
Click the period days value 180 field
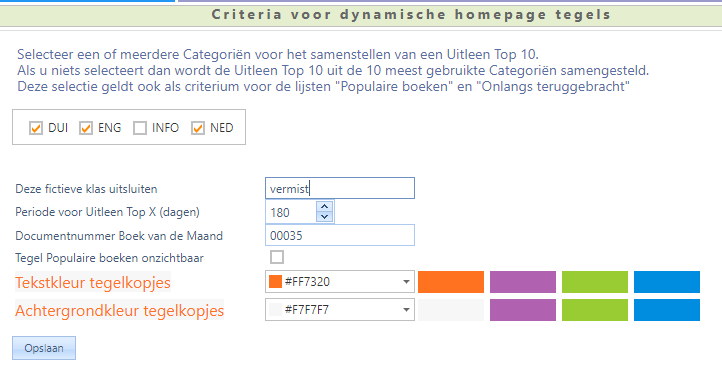[x=291, y=212]
